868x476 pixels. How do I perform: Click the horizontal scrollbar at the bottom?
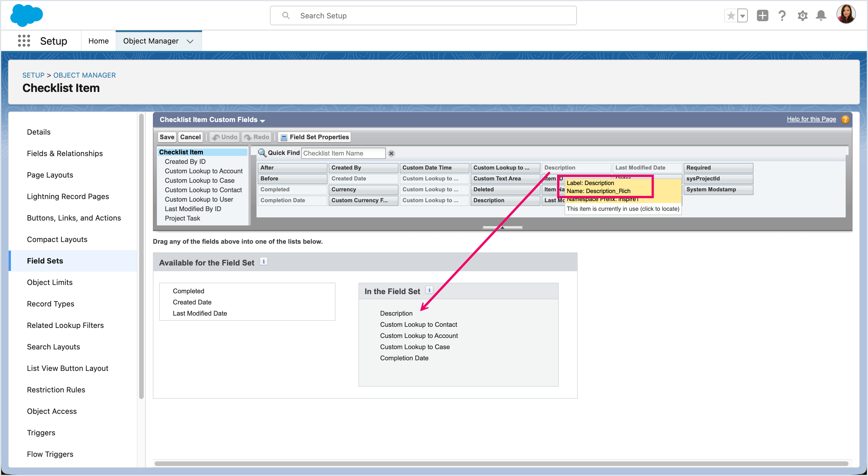501,463
